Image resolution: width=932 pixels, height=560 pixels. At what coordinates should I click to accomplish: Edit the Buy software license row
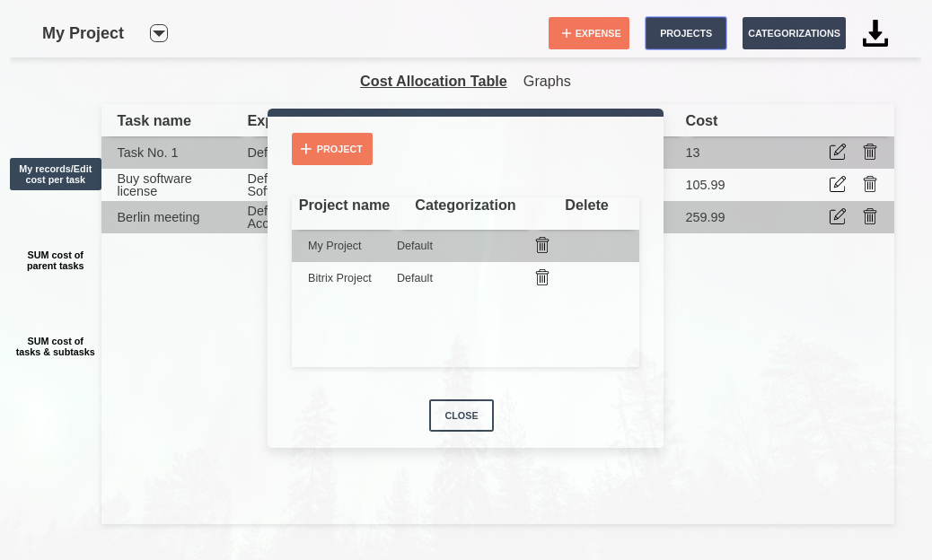click(838, 184)
